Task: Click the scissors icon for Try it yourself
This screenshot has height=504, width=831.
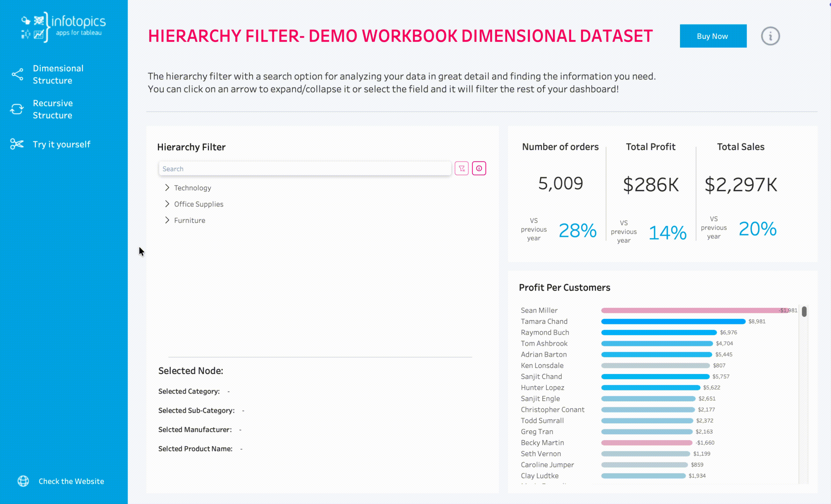Action: 17,144
